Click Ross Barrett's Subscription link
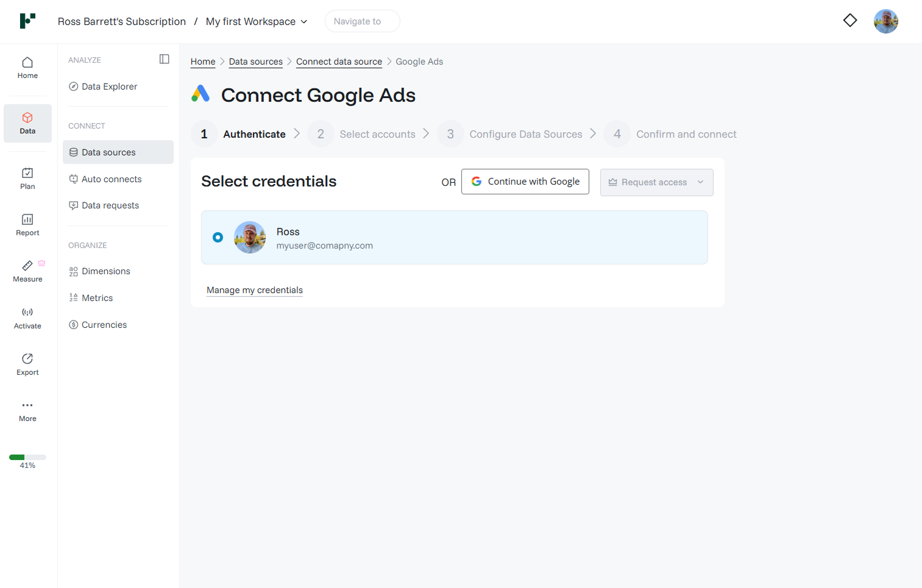 pos(122,21)
